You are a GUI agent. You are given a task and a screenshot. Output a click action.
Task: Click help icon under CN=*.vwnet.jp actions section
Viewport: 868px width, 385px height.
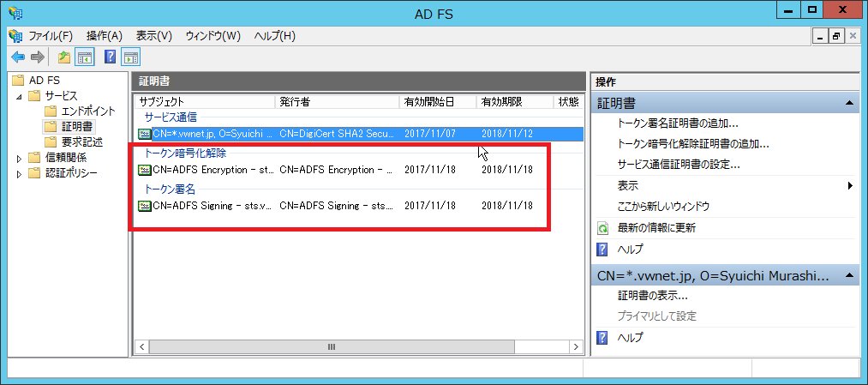603,337
